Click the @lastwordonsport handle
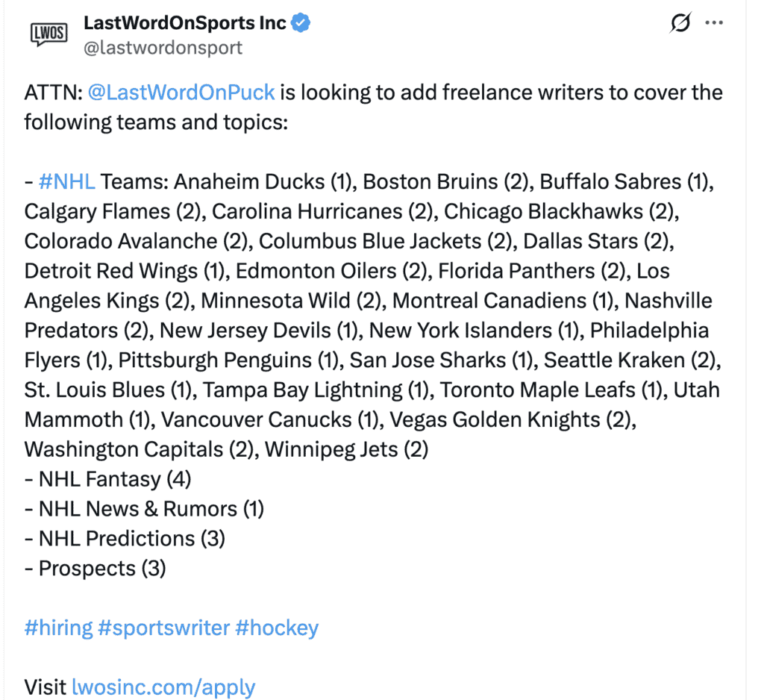The image size is (764, 700). 163,48
